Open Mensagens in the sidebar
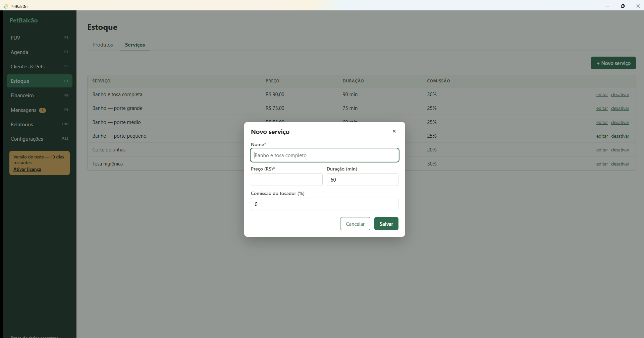The image size is (644, 338). tap(40, 110)
